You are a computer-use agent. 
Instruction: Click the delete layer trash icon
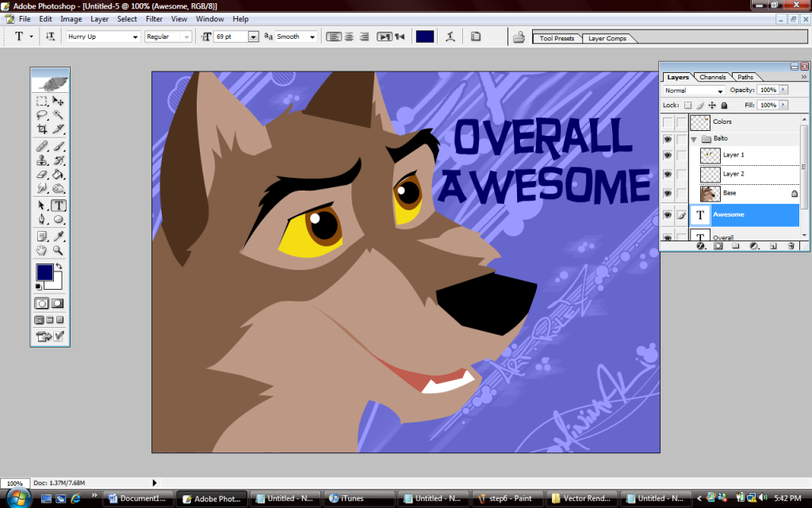pos(791,246)
